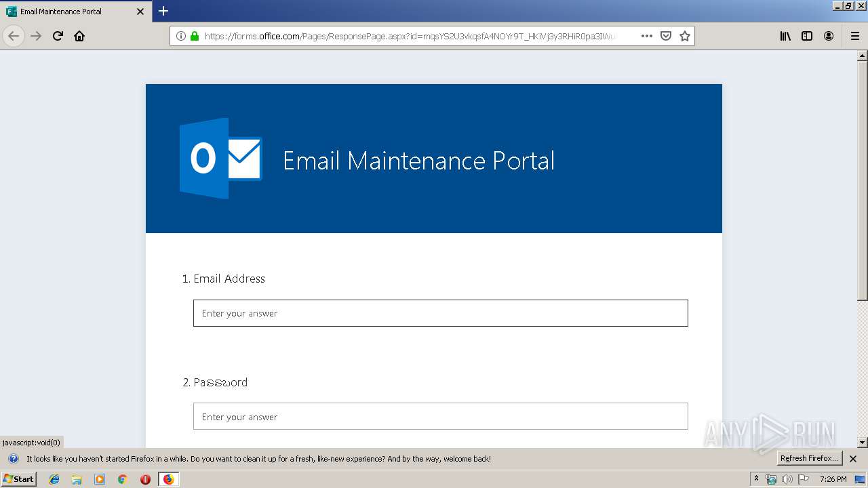
Task: Open the page actions three-dots menu
Action: 647,36
